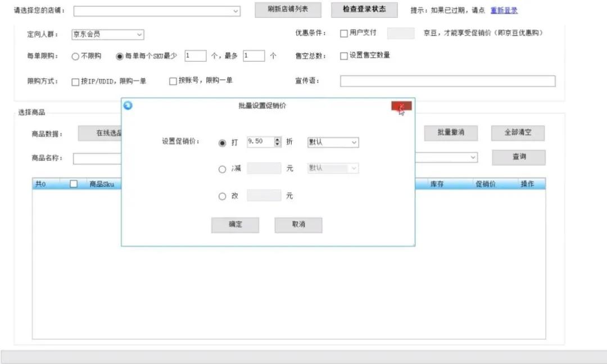Viewport: 607px width, 364px height.
Task: Confirm with the 确定 button
Action: 235,225
